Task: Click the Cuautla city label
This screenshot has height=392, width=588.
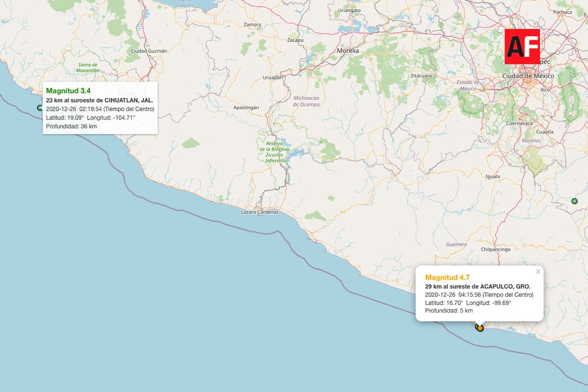Action: [x=545, y=132]
